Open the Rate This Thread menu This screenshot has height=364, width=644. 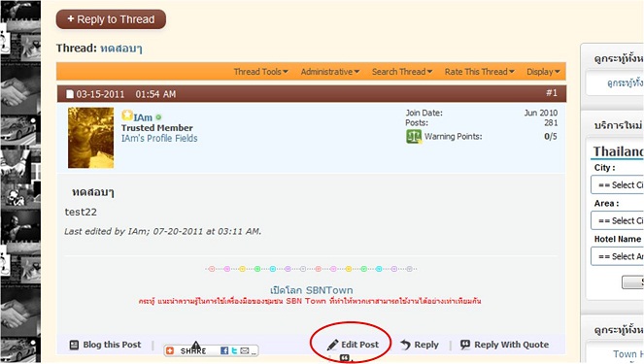click(x=479, y=72)
